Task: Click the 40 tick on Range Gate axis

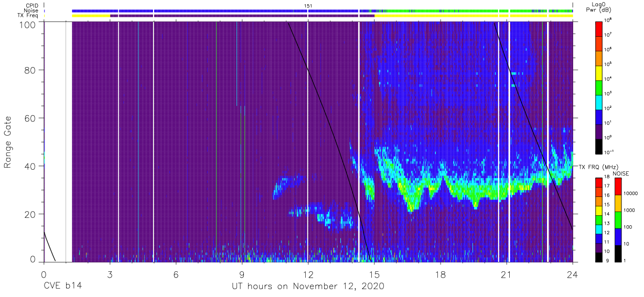Action: (x=30, y=166)
